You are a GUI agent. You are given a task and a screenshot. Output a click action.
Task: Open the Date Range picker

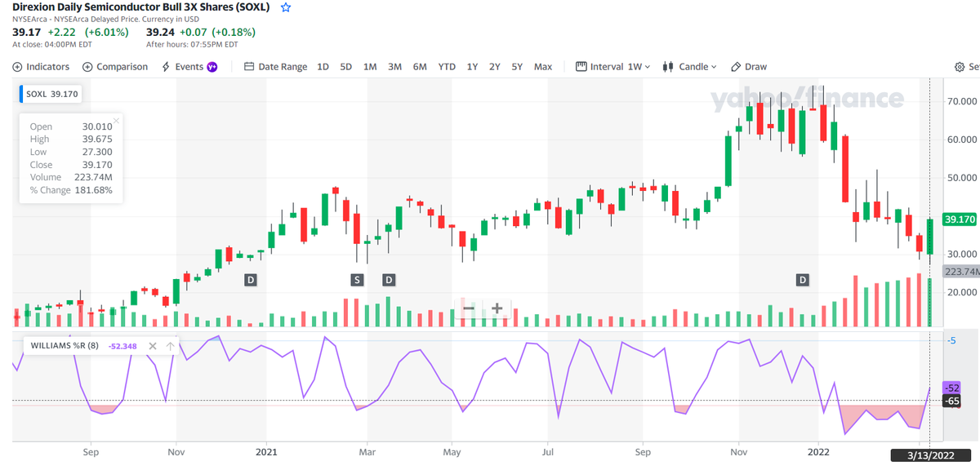276,67
